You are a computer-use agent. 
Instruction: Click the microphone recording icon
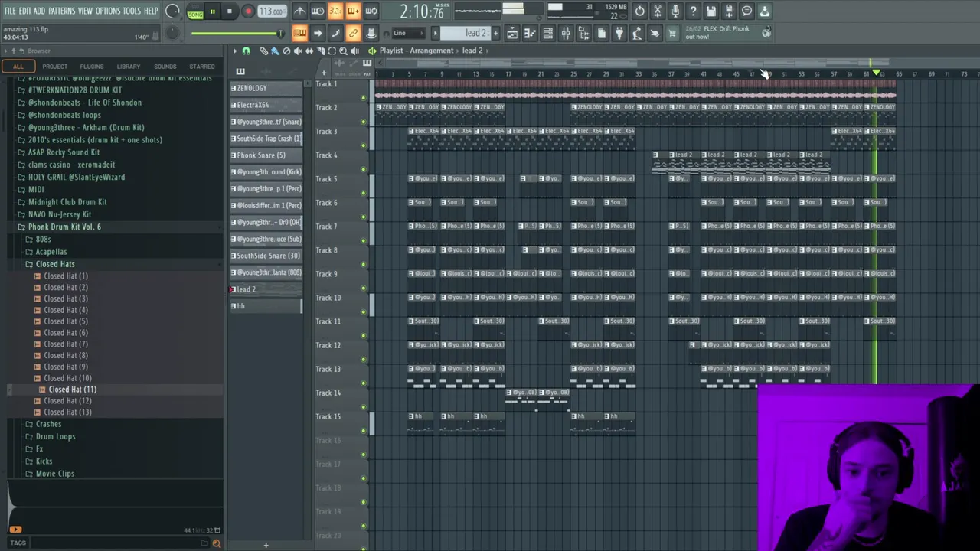click(675, 11)
